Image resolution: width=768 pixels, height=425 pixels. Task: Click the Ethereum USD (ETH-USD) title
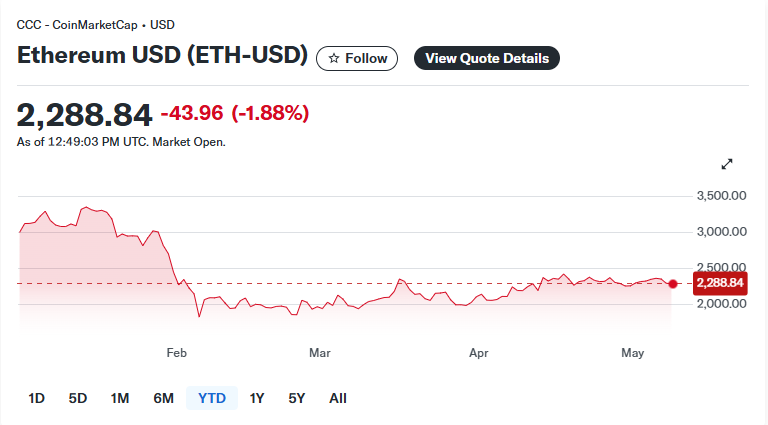[162, 55]
